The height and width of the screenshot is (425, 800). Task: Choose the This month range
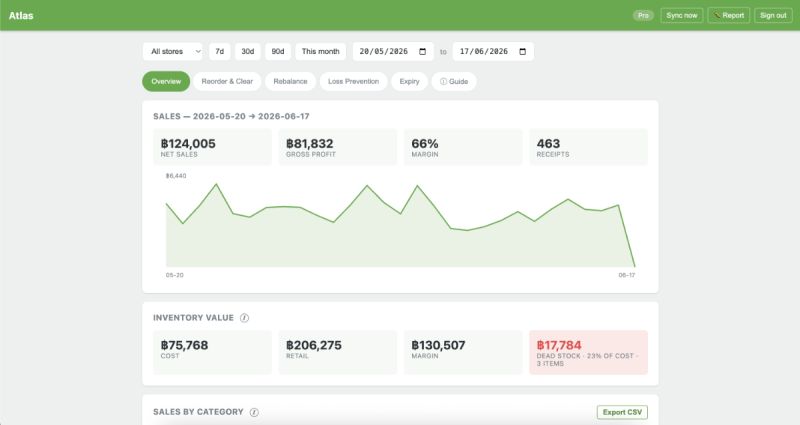coord(320,52)
